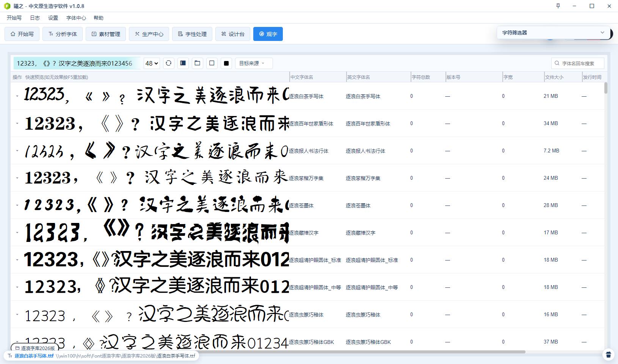This screenshot has width=618, height=364.
Task: Click the refresh preview icon
Action: click(169, 63)
